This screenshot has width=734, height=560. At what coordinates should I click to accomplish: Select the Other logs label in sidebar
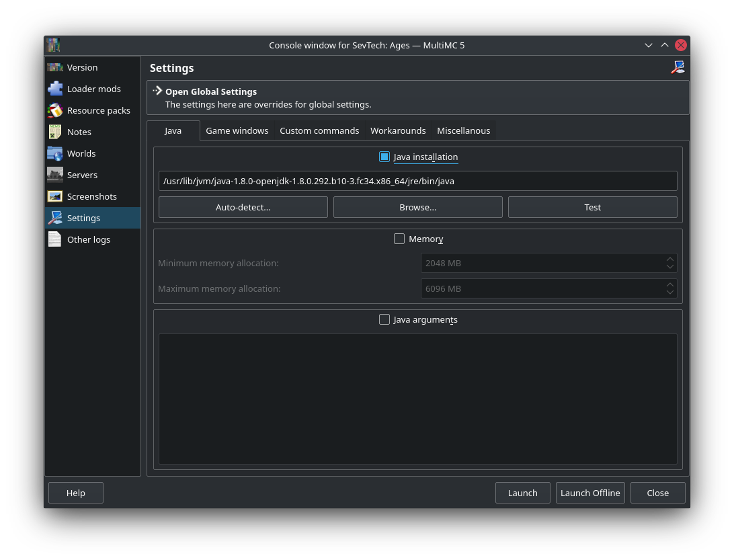[89, 240]
